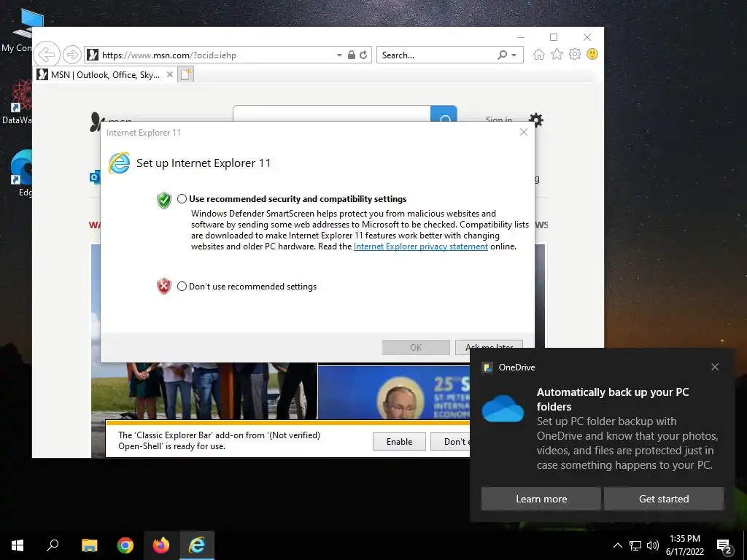Select the MSN | Outlook, Office tab
747x560 pixels.
(105, 75)
